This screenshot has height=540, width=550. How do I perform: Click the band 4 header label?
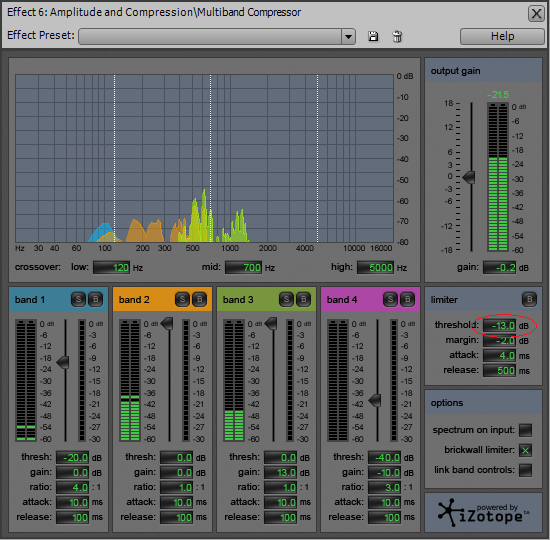tap(342, 300)
